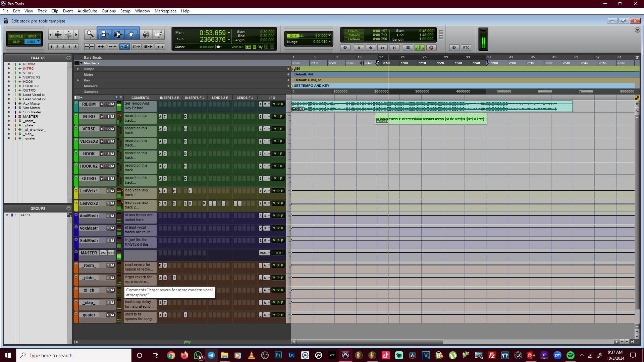Click the Stop transport button
Image resolution: width=644 pixels, height=362 pixels.
coord(408,48)
